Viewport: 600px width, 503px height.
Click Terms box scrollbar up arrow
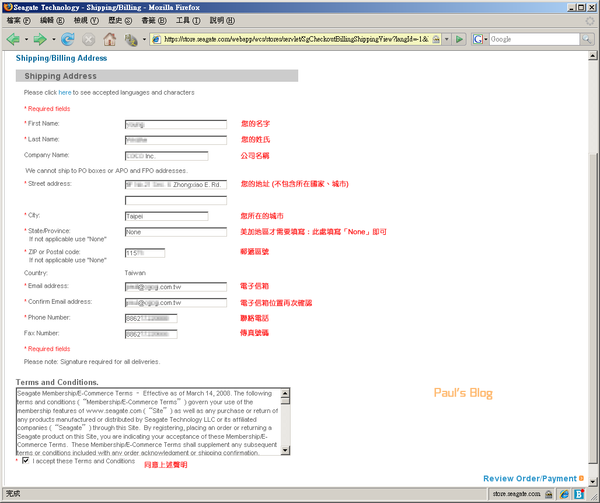click(285, 393)
